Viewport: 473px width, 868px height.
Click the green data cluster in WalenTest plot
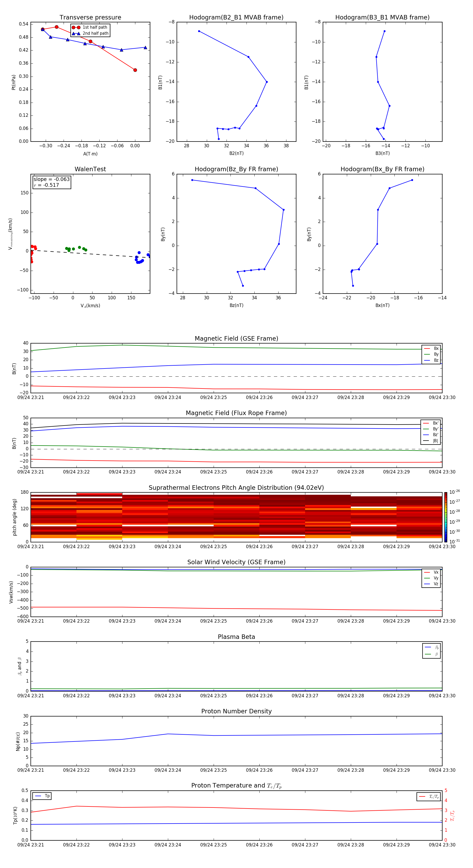[76, 249]
